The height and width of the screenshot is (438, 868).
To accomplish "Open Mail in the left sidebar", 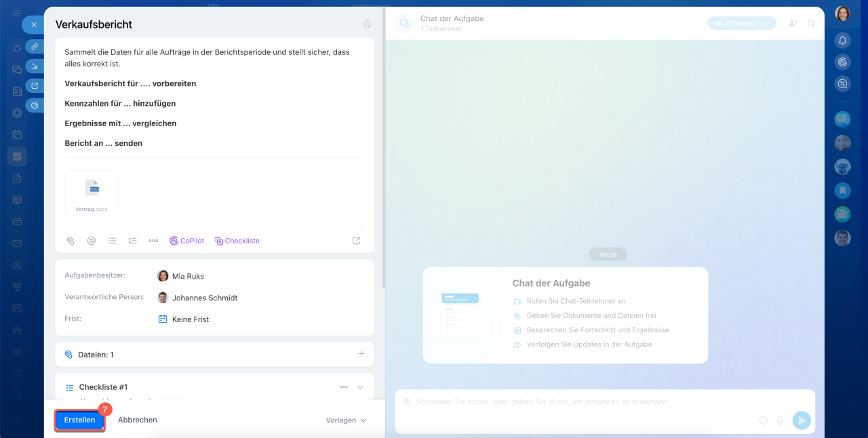I will [x=17, y=243].
